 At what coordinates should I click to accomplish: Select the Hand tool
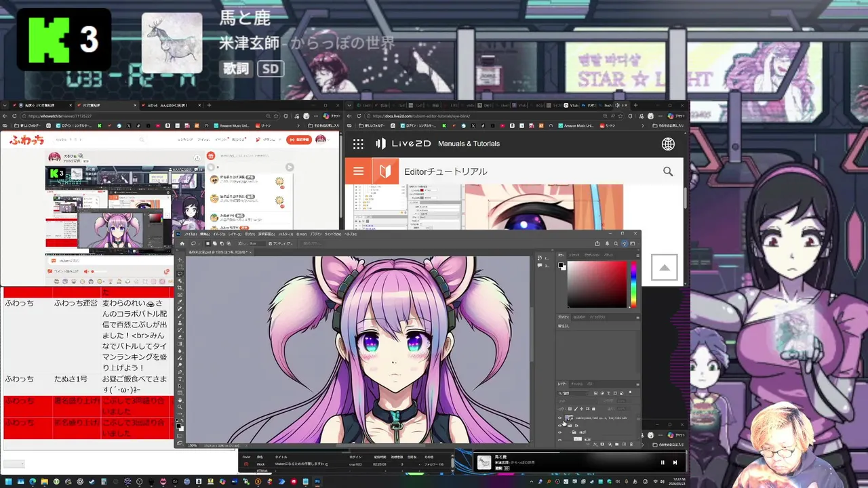(x=180, y=399)
